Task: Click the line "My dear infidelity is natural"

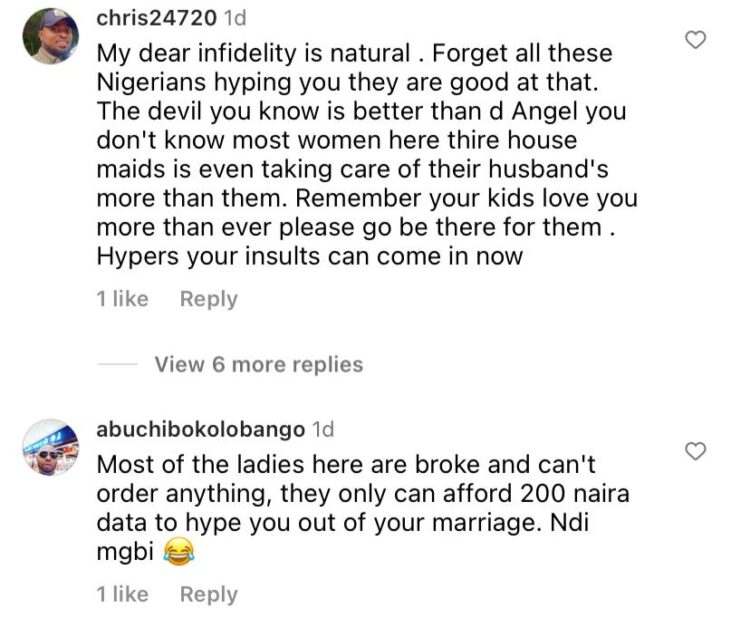Action: pos(265,53)
